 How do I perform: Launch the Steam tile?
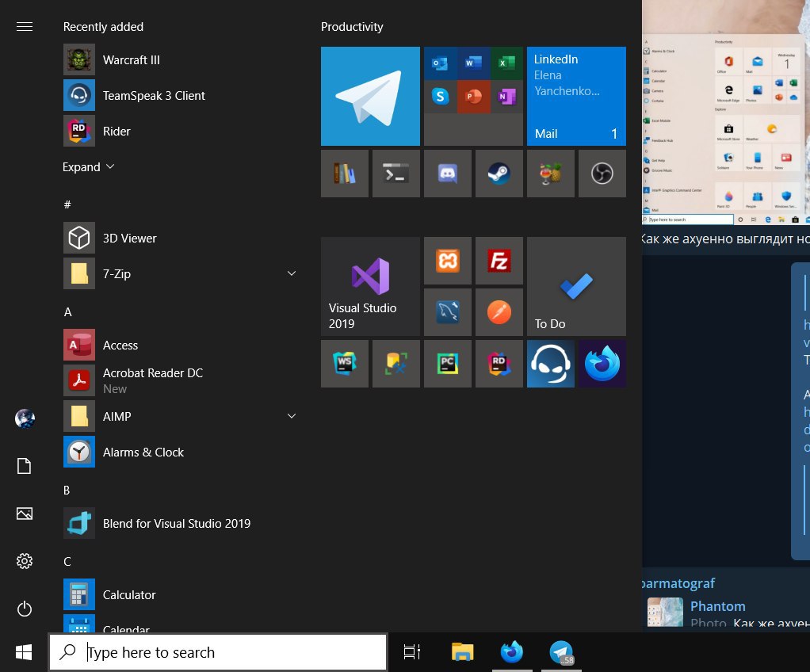[x=499, y=174]
